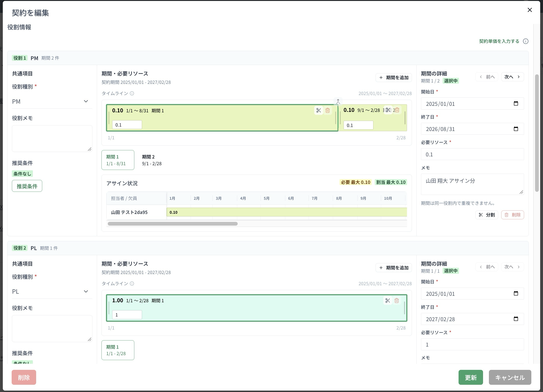This screenshot has width=543, height=392.
Task: Click horizontal scrollbar in アサイン状況 table
Action: coord(173,224)
